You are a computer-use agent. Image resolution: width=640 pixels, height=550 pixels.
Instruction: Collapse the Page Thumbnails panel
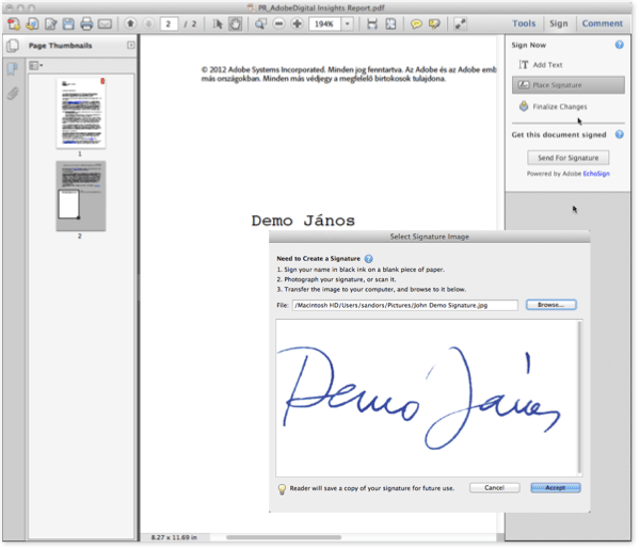tap(131, 45)
